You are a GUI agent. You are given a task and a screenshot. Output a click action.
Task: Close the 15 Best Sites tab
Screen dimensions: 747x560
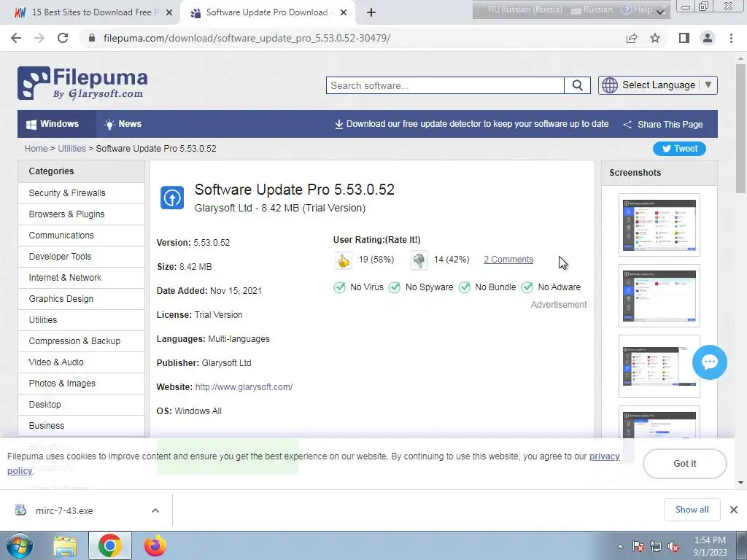169,13
